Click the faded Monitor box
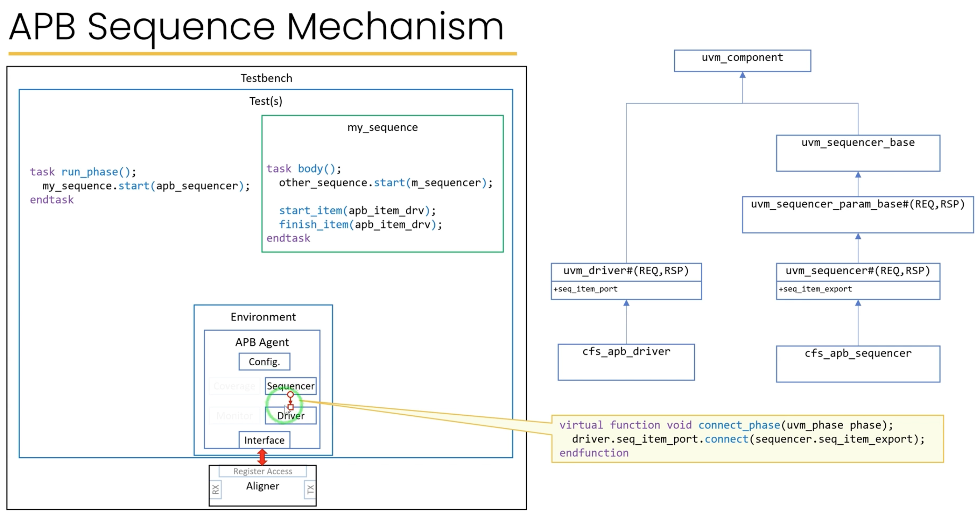Viewport: 980px width, 513px height. 234,416
